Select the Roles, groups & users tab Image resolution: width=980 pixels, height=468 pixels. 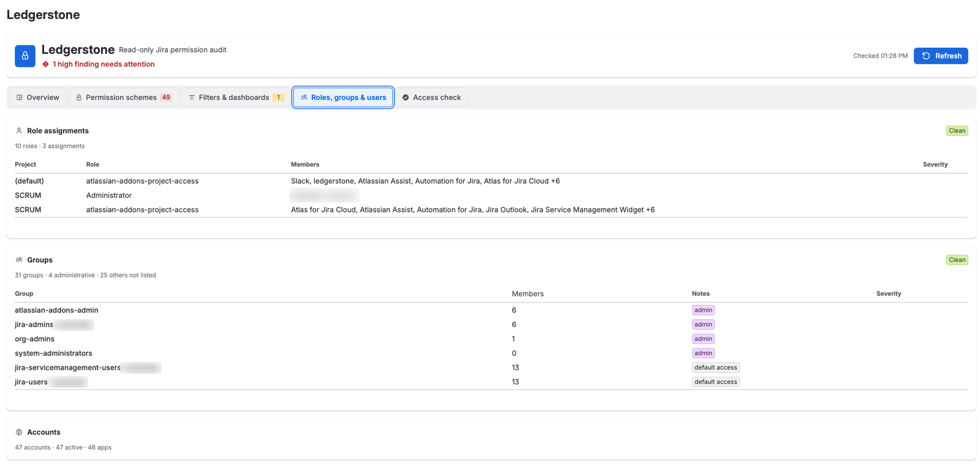pyautogui.click(x=343, y=97)
